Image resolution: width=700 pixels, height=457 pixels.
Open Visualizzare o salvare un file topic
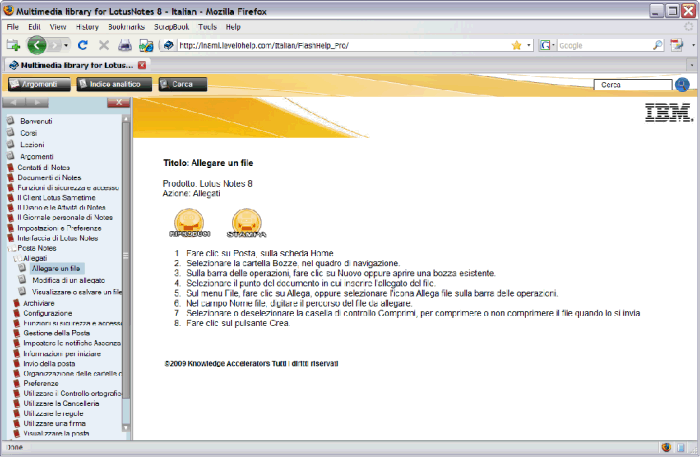click(x=76, y=292)
